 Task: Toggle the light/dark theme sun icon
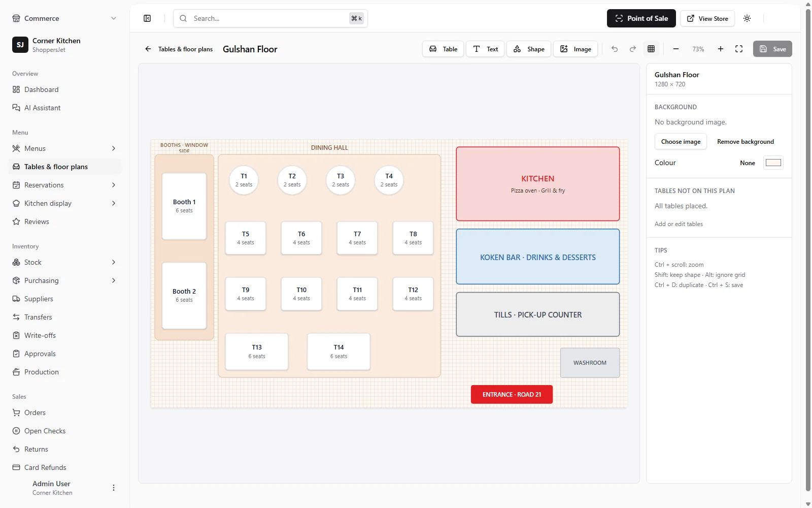[x=747, y=18]
